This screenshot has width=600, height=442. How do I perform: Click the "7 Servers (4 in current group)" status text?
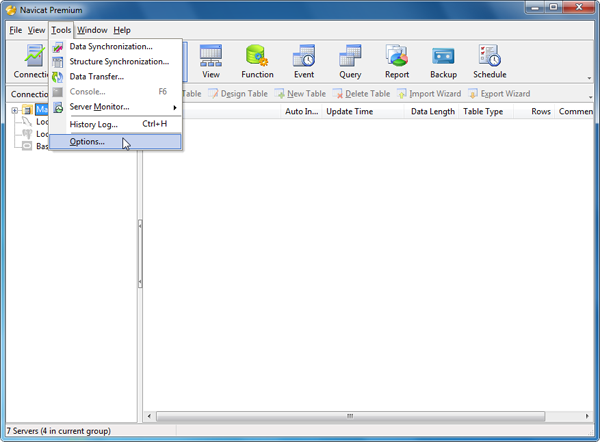click(59, 431)
